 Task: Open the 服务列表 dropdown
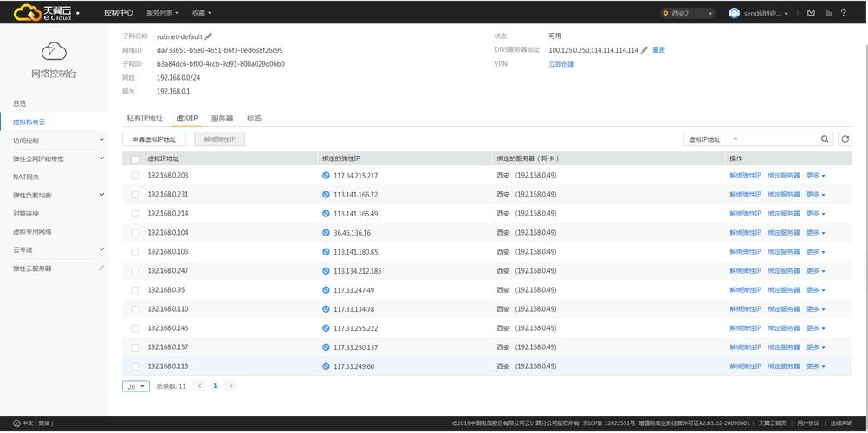(163, 13)
